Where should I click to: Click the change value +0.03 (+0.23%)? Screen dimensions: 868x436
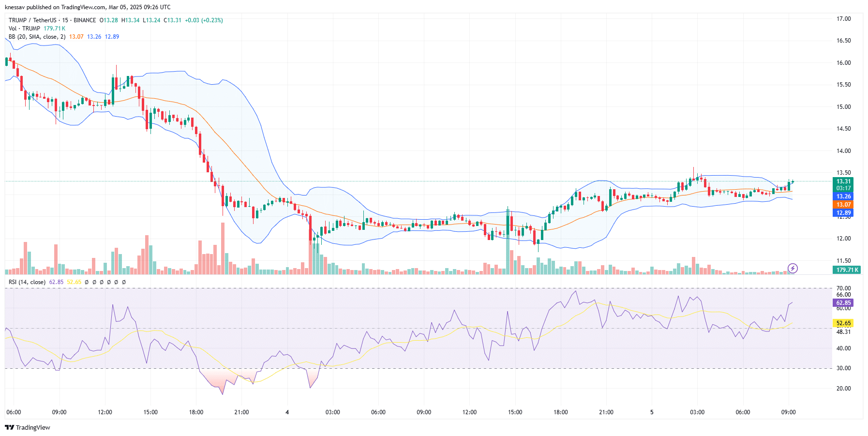point(204,20)
